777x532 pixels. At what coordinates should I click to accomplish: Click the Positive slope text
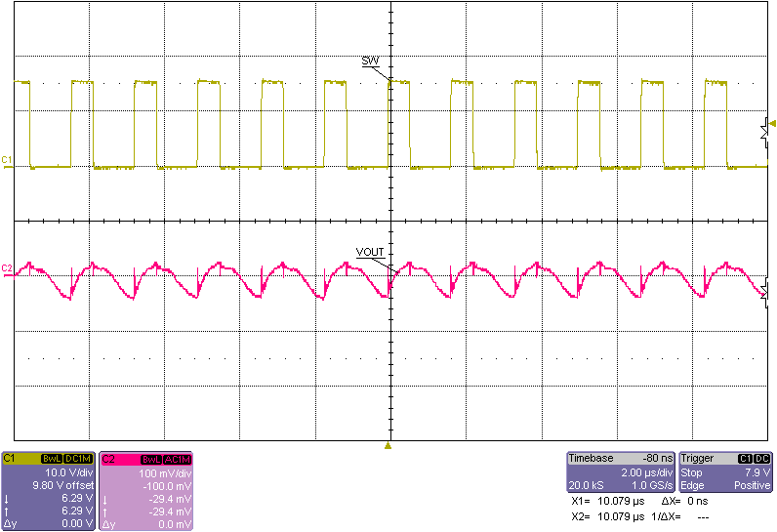(x=753, y=485)
